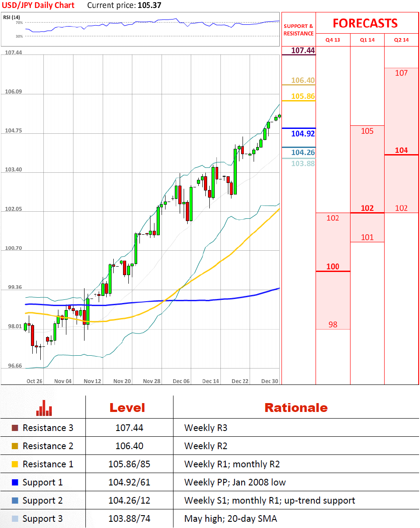Click the 104.92 support level label on chart
This screenshot has height=528, width=420.
(x=303, y=133)
